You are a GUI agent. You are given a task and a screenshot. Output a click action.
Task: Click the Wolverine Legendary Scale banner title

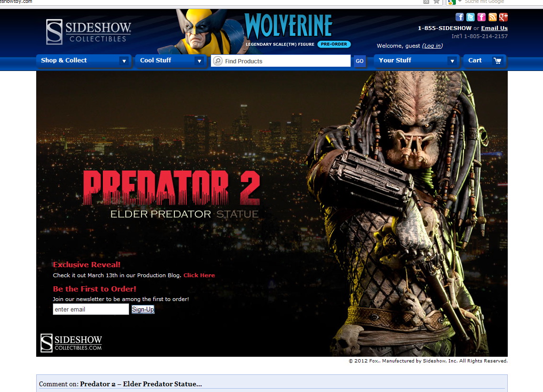coord(288,25)
